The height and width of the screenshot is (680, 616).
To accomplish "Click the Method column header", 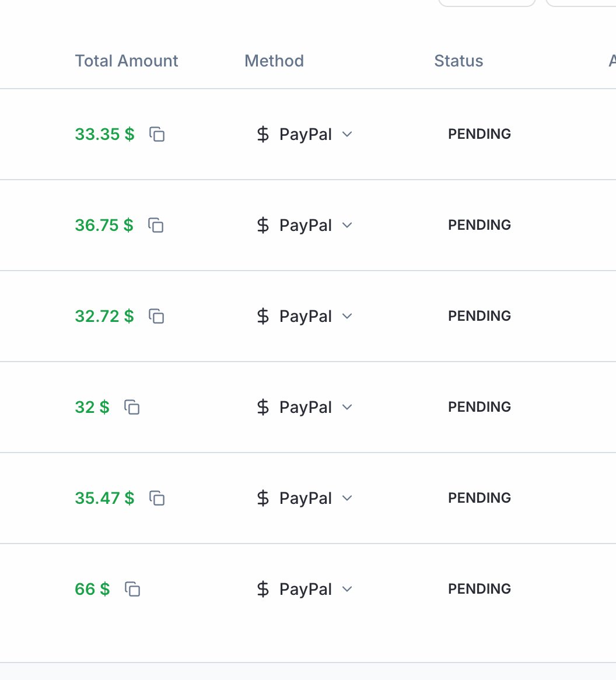I will 274,61.
